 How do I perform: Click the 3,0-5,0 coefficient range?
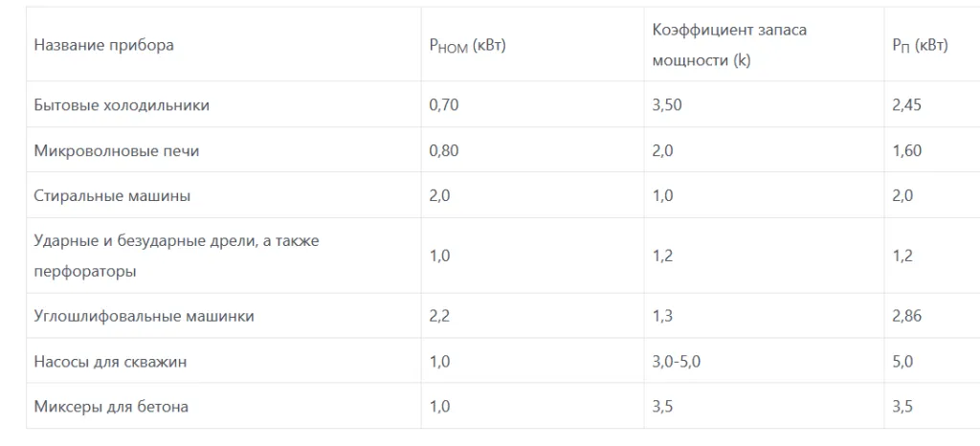[x=679, y=362]
